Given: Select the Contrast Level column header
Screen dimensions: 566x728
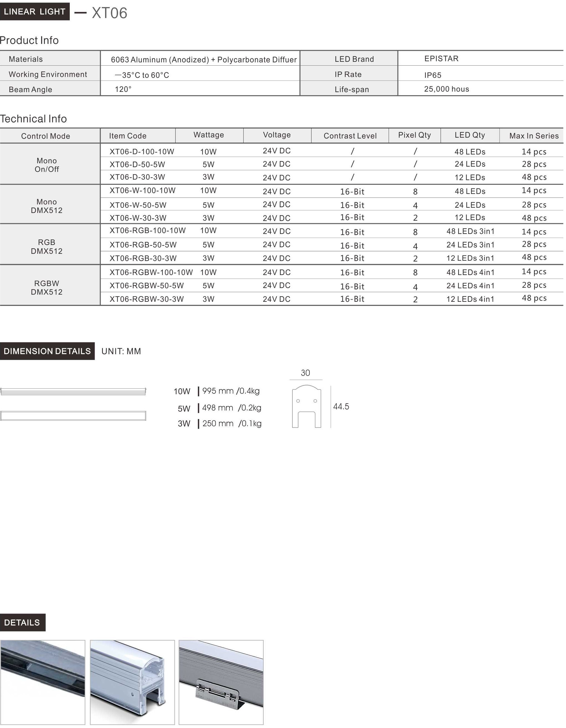Looking at the screenshot, I should pyautogui.click(x=350, y=136).
